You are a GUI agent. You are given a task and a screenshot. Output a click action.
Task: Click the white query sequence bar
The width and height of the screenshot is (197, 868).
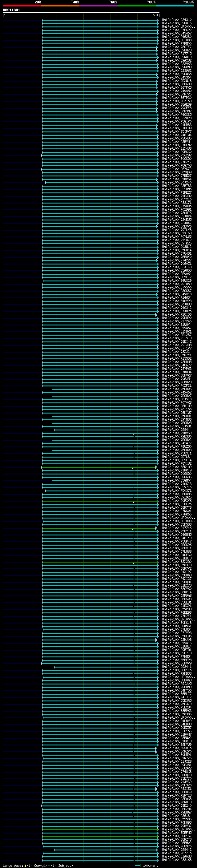(81, 13)
